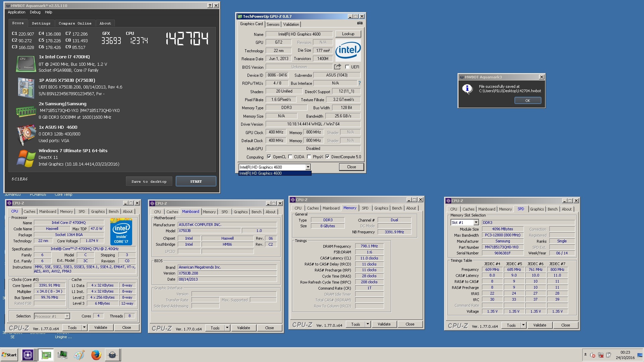Click the help question mark in Aquamark titlebar
Screen dimensions: 644x362
[x=210, y=6]
